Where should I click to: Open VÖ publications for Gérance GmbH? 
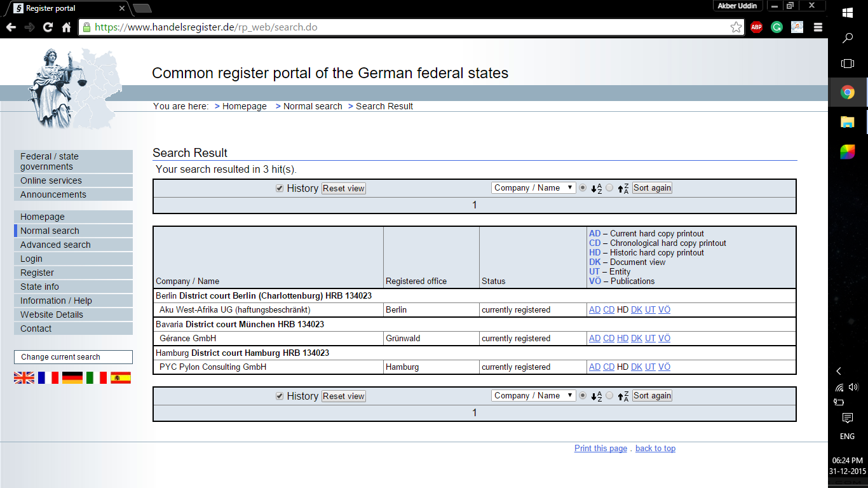click(664, 339)
